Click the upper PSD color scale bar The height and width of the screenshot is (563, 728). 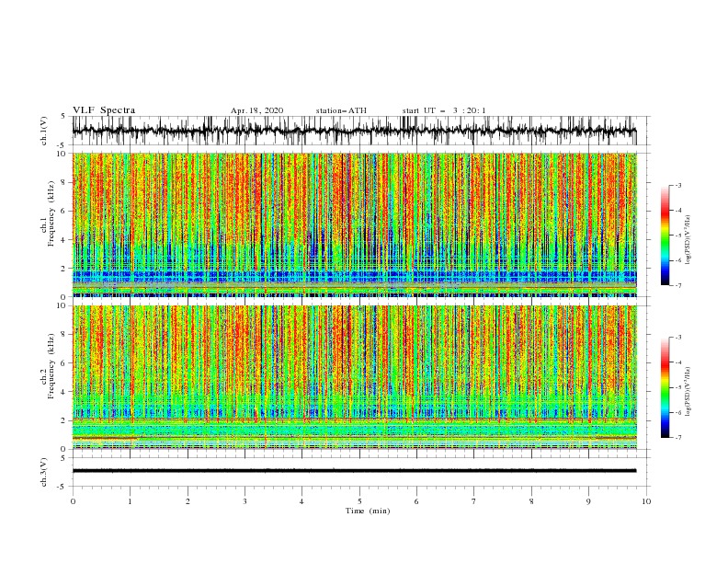(665, 235)
